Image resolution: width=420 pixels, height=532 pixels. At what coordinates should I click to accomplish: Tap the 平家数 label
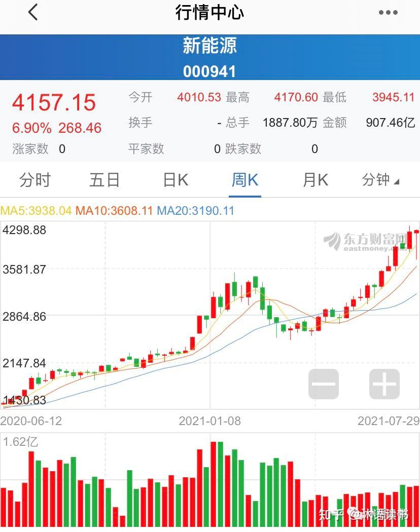(x=146, y=149)
